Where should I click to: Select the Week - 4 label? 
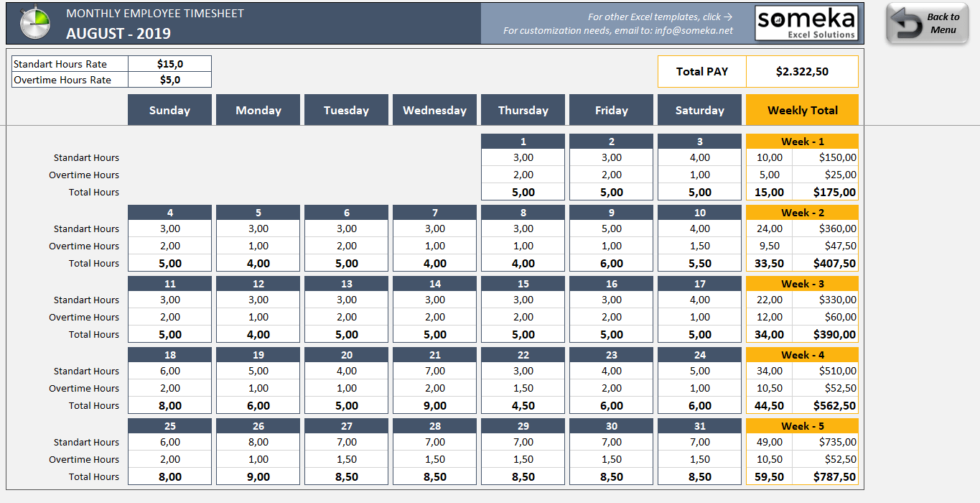pyautogui.click(x=802, y=355)
